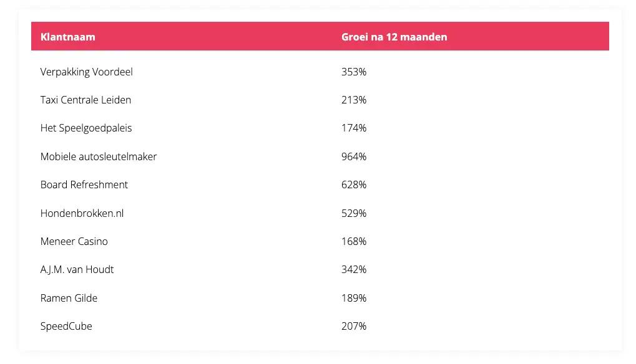The width and height of the screenshot is (636, 364).
Task: Click the 353% growth value
Action: coord(354,72)
